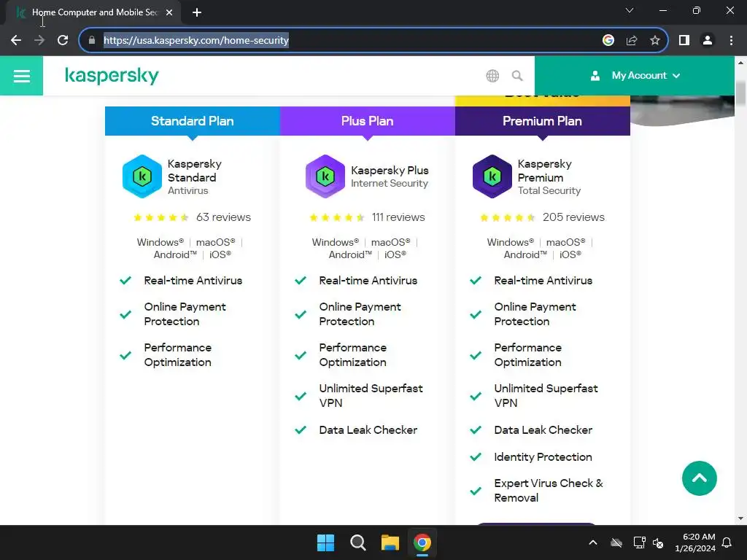Viewport: 747px width, 560px height.
Task: Click Real-time Antivirus in Standard plan
Action: [x=193, y=281]
